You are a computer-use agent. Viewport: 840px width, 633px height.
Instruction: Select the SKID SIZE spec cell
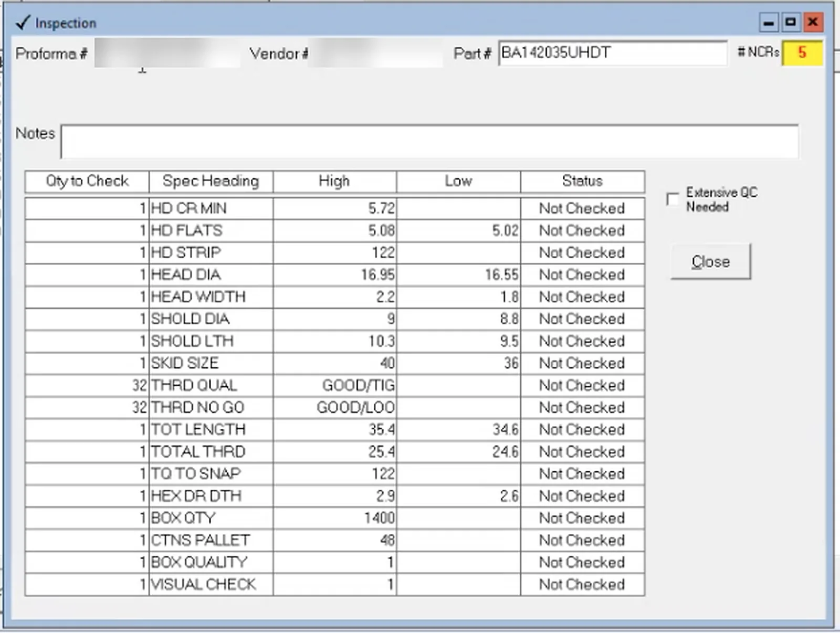point(211,363)
